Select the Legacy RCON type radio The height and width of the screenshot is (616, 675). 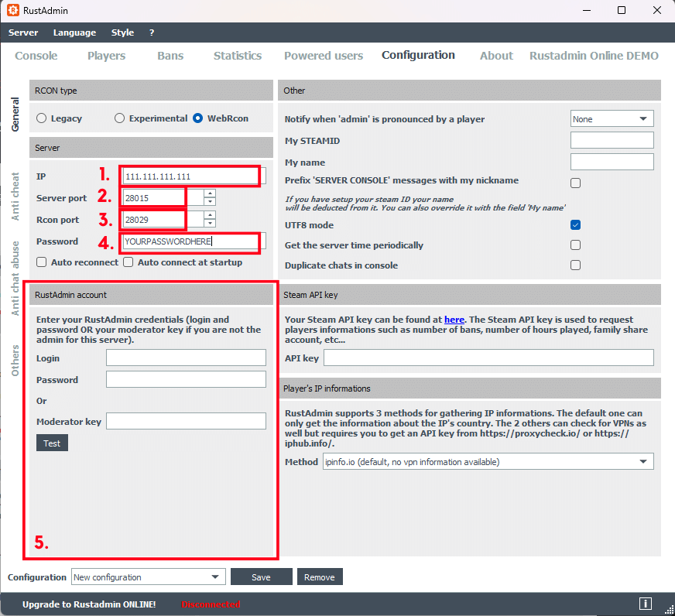[x=41, y=118]
